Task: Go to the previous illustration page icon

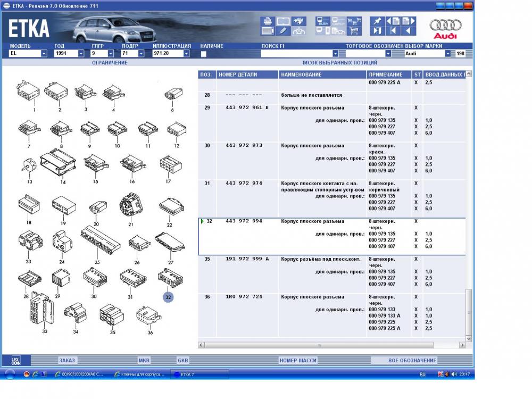Action: pos(393,21)
